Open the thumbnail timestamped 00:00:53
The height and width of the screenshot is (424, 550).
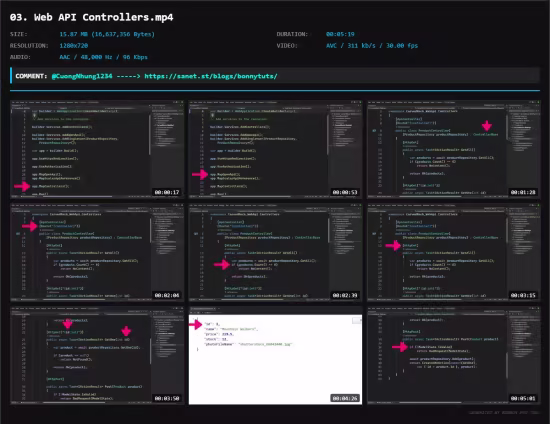[275, 149]
